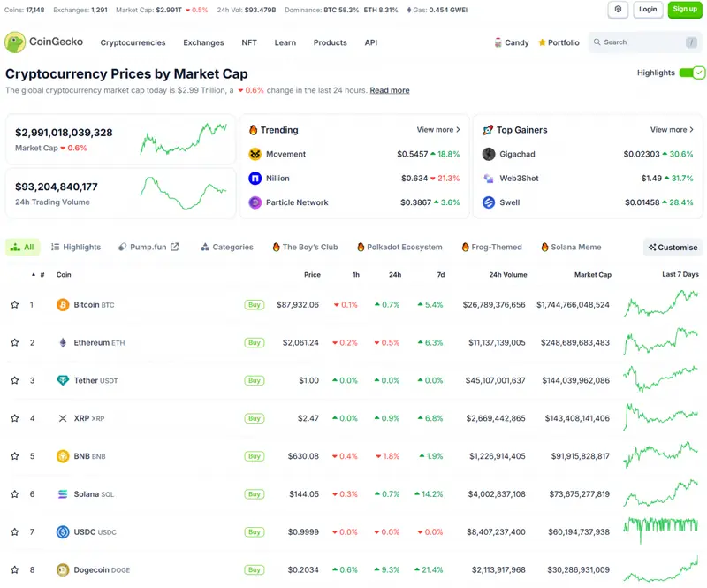Screen dimensions: 707x588
Task: Click the Candy jar icon
Action: pyautogui.click(x=498, y=42)
